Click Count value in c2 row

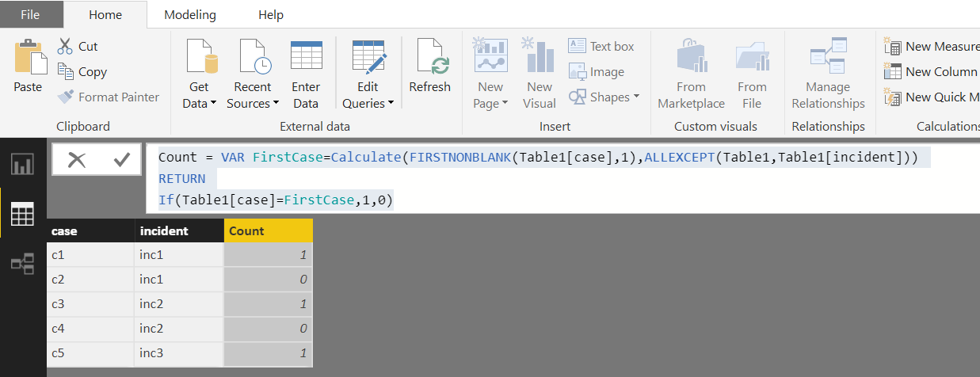[269, 279]
